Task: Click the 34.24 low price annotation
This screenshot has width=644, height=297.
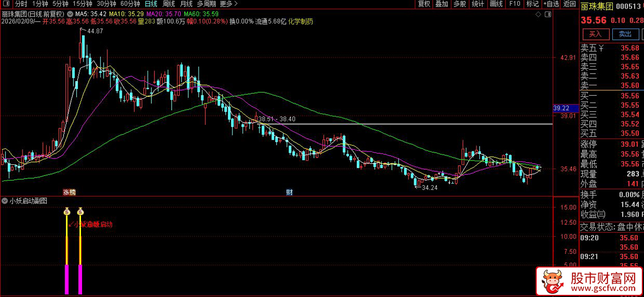Action: pos(430,188)
